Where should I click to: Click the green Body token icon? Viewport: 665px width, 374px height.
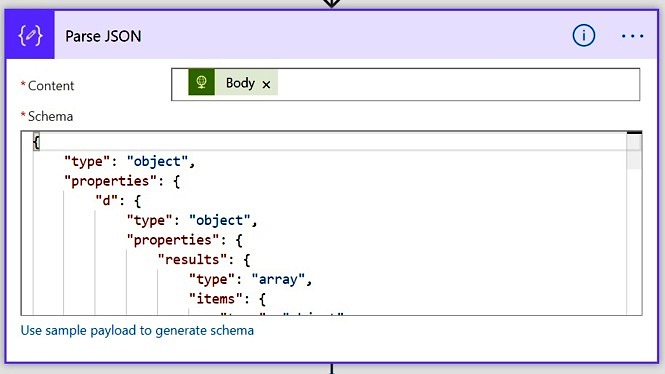[201, 82]
